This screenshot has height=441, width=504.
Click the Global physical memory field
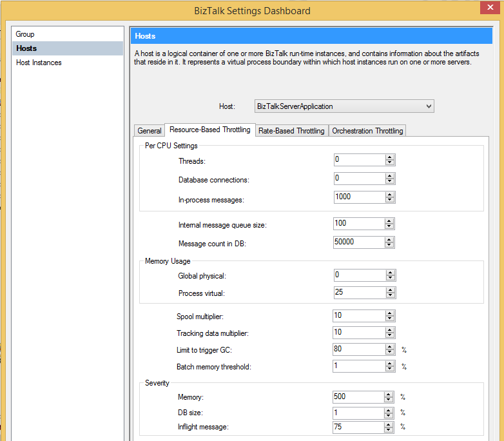click(360, 275)
